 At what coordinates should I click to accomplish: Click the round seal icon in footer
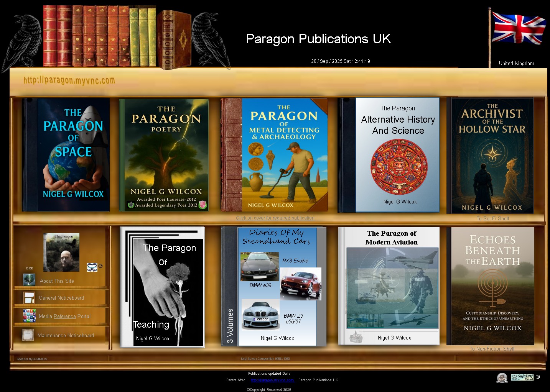502,378
